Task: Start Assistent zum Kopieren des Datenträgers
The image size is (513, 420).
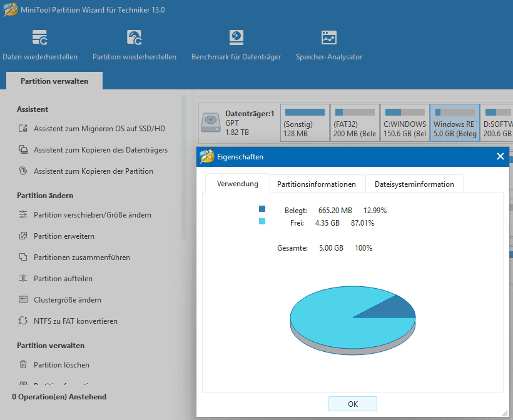Action: 101,150
